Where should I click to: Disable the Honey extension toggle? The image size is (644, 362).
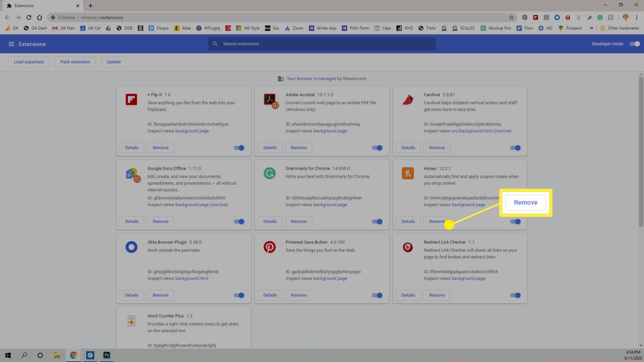[516, 222]
